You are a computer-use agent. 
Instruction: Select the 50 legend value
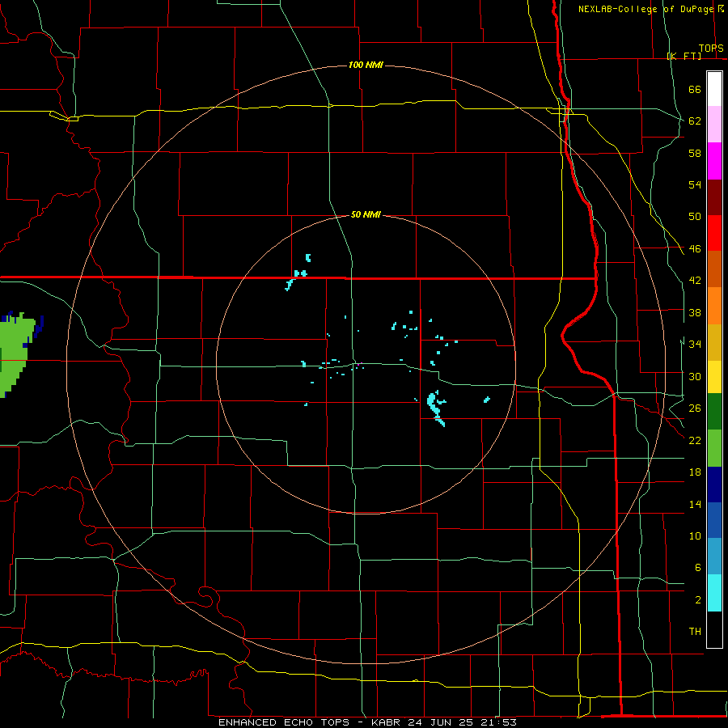(x=695, y=216)
